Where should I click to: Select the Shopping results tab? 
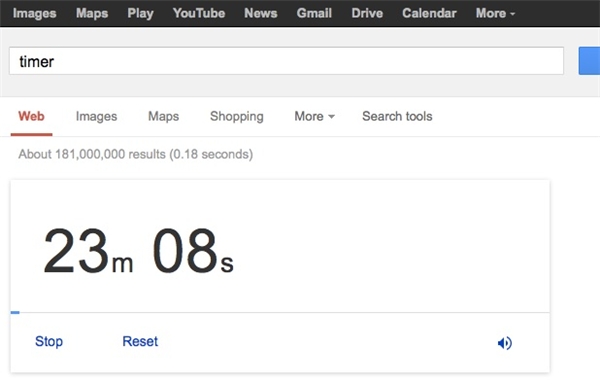tap(237, 116)
